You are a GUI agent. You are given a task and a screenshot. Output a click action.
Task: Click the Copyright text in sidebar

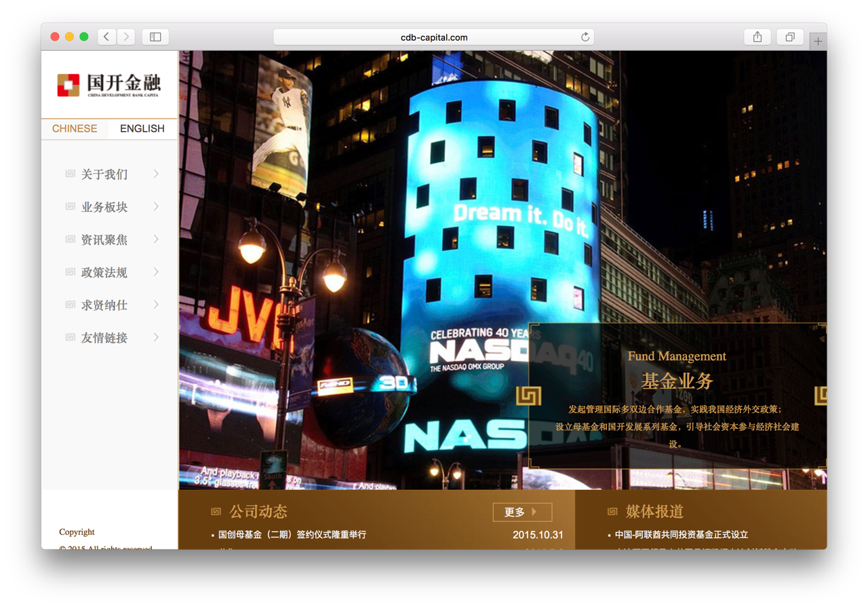pyautogui.click(x=77, y=532)
